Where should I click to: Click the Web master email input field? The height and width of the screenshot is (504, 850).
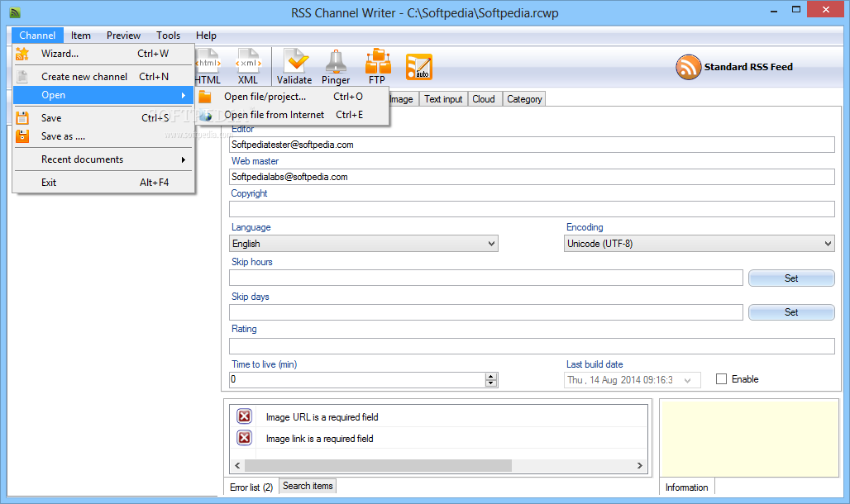click(x=532, y=177)
